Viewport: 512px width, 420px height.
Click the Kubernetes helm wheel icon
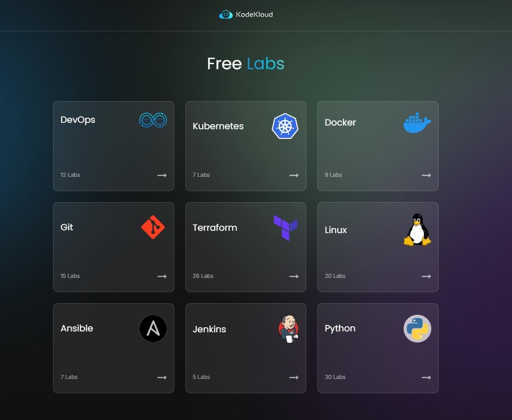coord(285,126)
